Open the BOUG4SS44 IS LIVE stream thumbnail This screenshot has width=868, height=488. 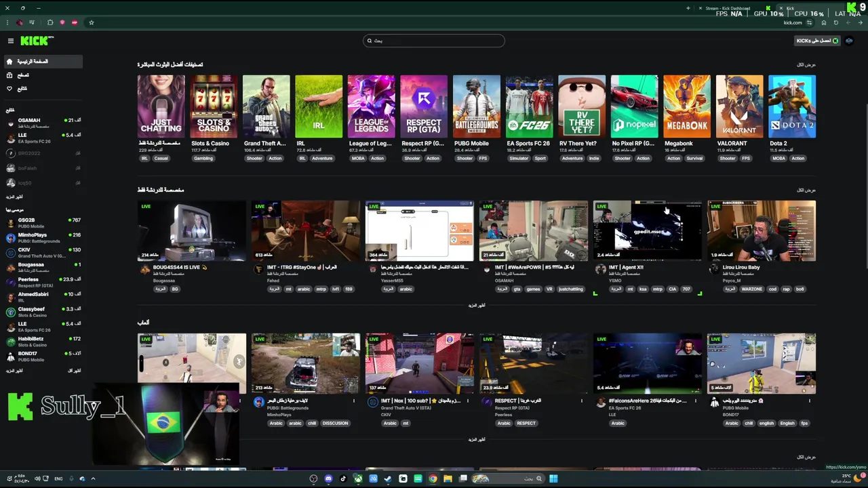click(192, 230)
